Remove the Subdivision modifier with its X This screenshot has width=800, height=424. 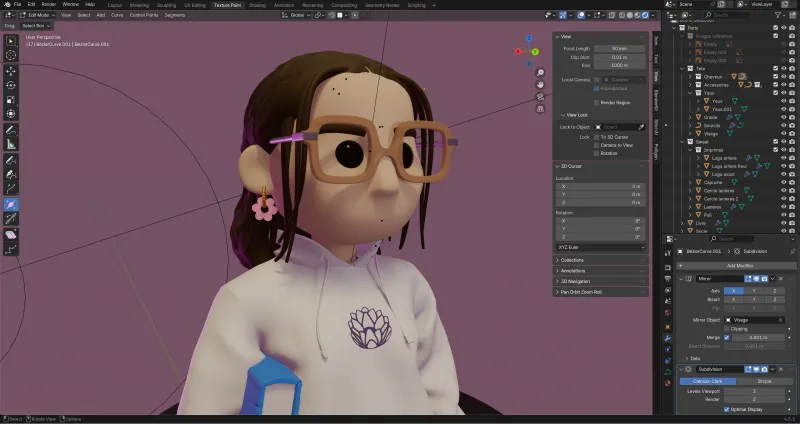click(x=781, y=369)
